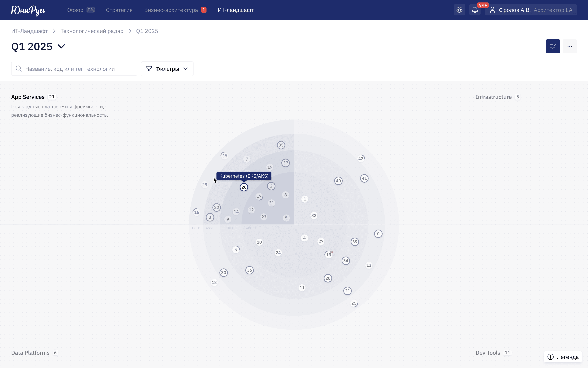Open the three-dot more options menu

click(569, 46)
